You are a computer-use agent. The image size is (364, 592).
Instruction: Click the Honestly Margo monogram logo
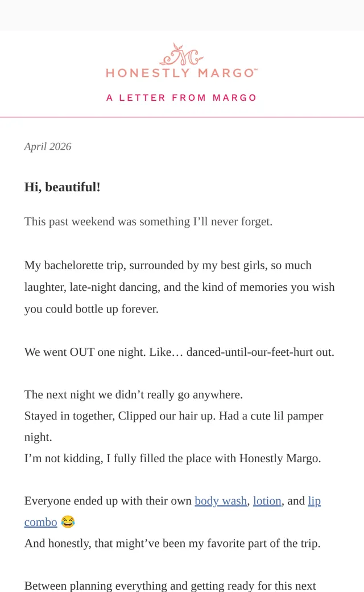181,55
